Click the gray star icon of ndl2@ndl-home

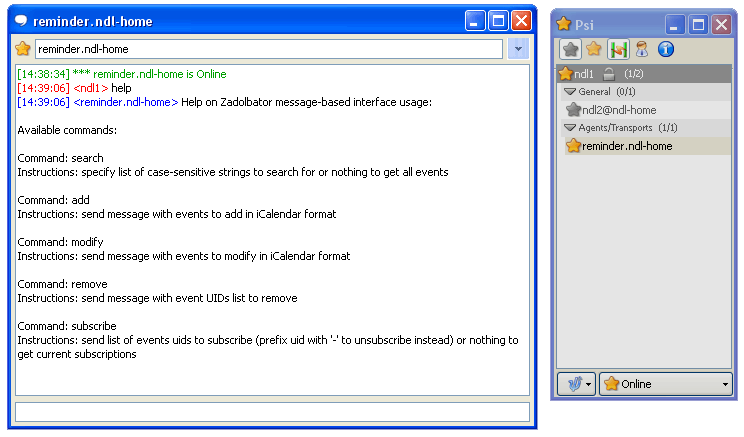coord(573,110)
